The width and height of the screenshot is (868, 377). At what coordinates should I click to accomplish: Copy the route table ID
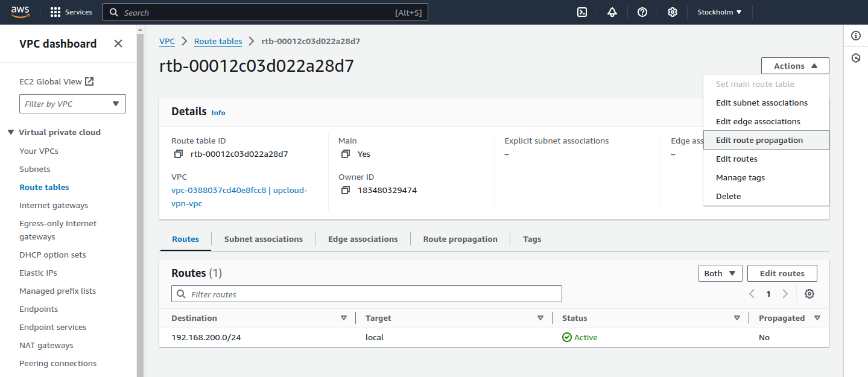(178, 154)
